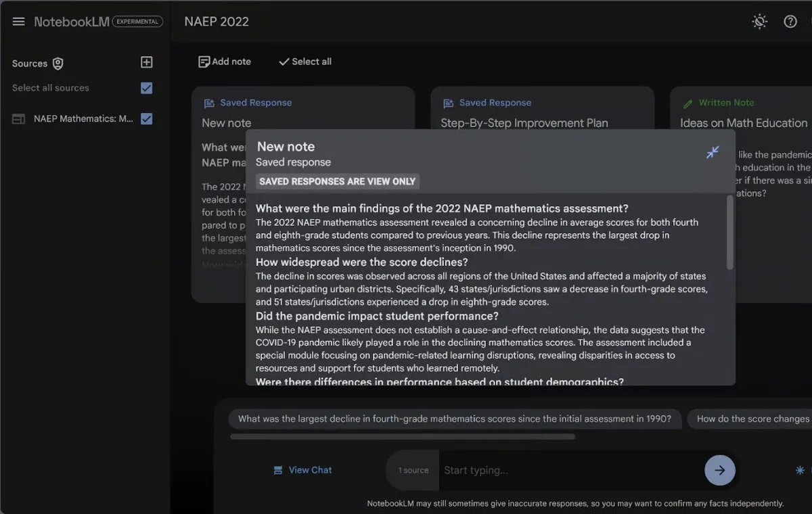Click Select all notes
This screenshot has height=514, width=812.
(305, 62)
